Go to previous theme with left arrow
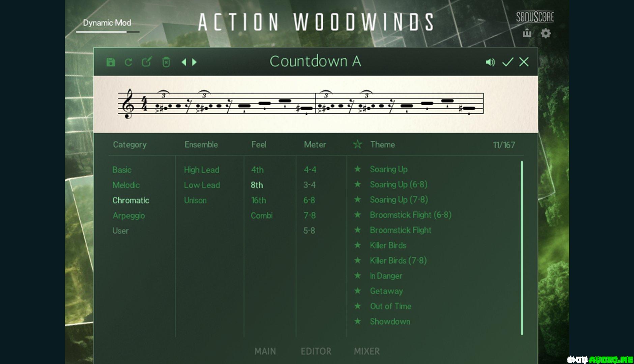634x364 pixels. point(184,62)
